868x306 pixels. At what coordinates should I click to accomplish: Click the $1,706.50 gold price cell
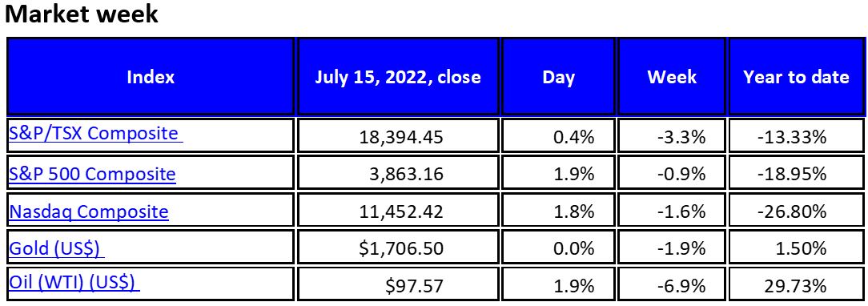398,248
